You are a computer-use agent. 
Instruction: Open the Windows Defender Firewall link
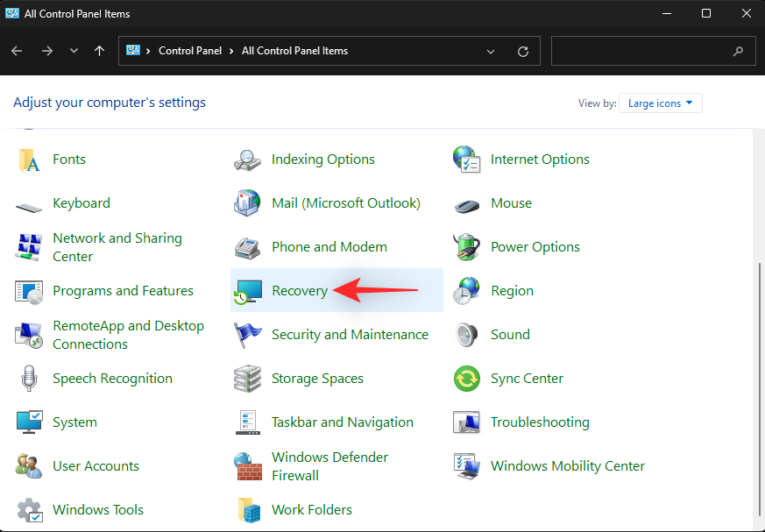point(329,466)
